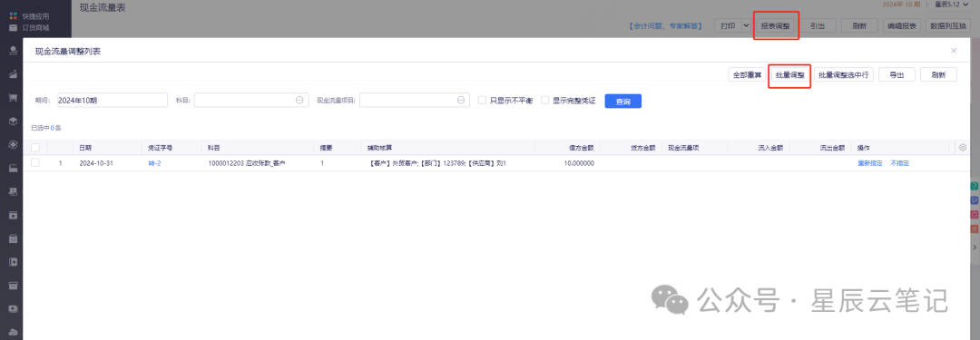
Task: Open the video play icon in sidebar
Action: [13, 309]
